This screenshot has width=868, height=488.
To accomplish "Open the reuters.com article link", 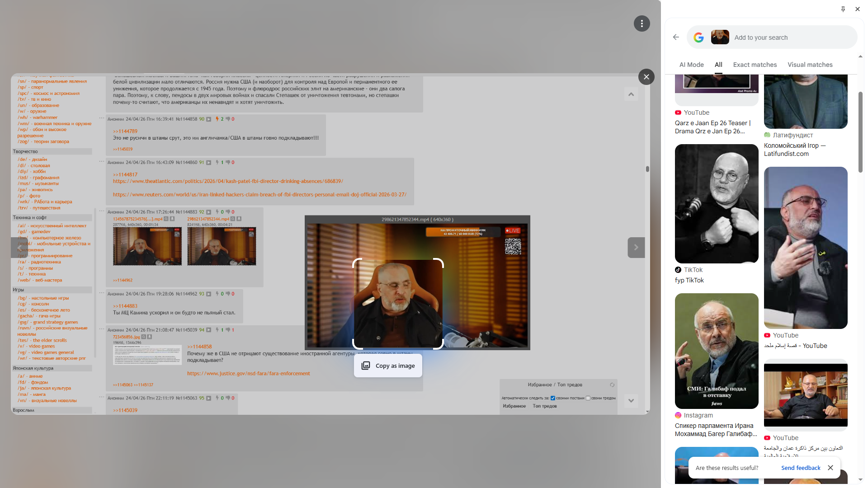I will 259,195.
